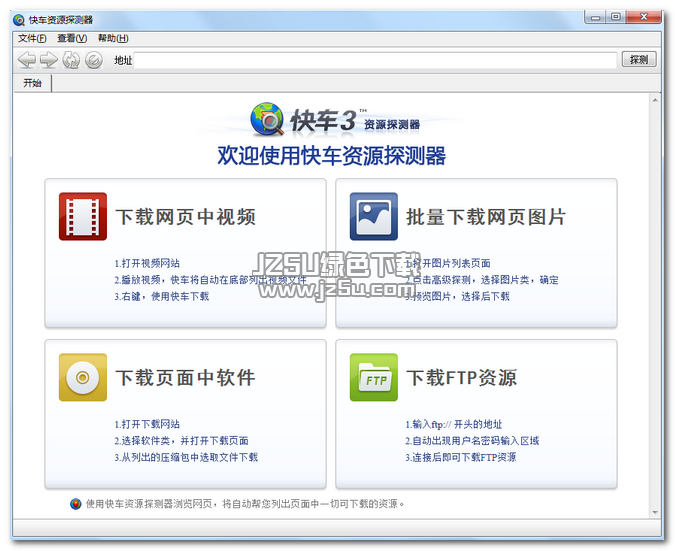Screen dimensions: 675x551
Task: Click text 1.打开视频网站
Action: click(147, 263)
